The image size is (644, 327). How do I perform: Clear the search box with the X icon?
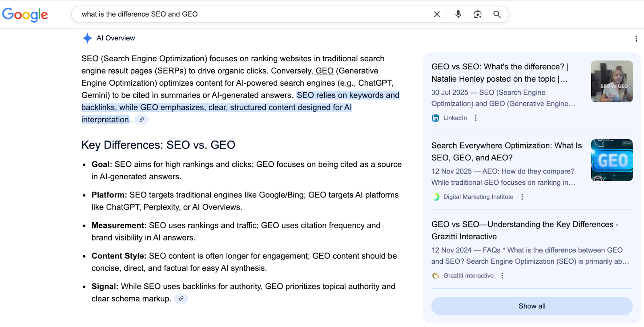[x=437, y=14]
